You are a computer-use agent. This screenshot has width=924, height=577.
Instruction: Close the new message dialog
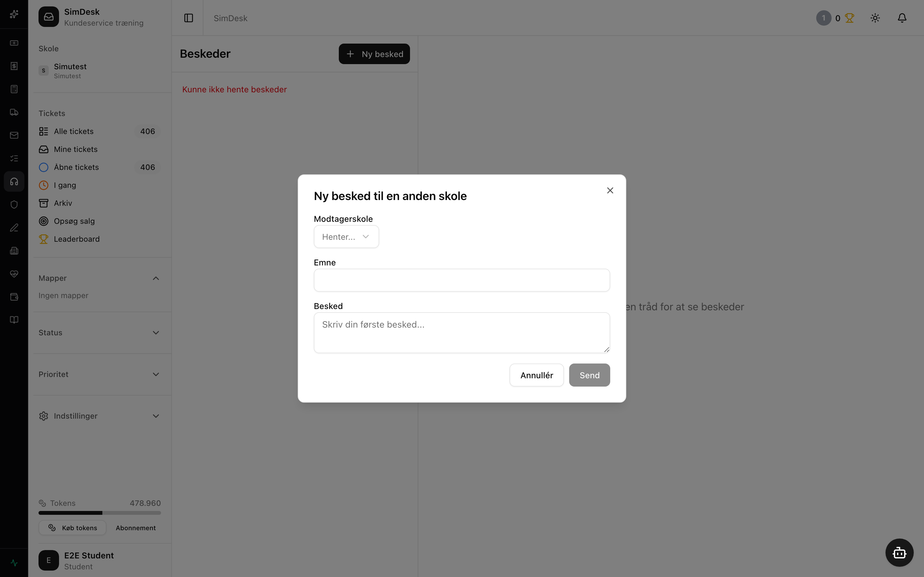click(x=610, y=190)
